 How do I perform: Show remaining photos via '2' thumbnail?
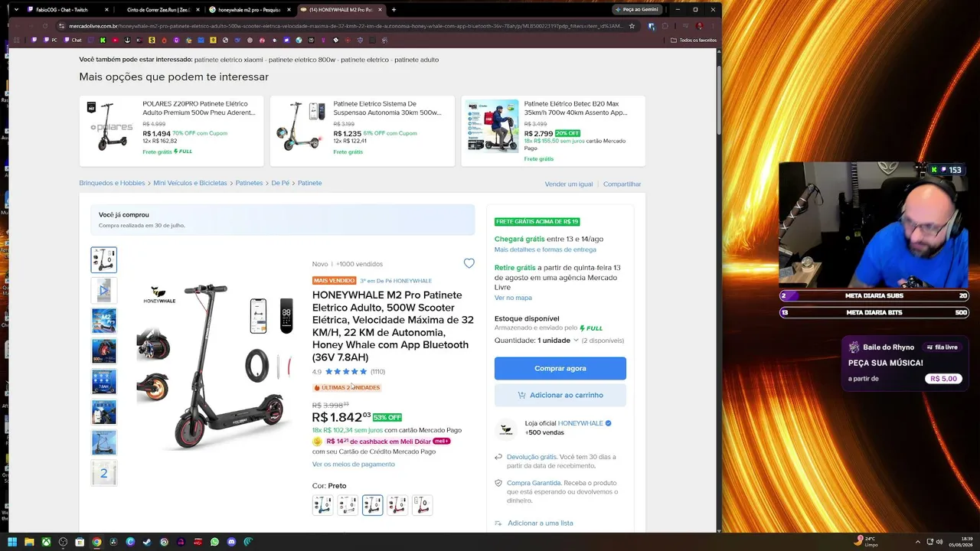pos(104,474)
